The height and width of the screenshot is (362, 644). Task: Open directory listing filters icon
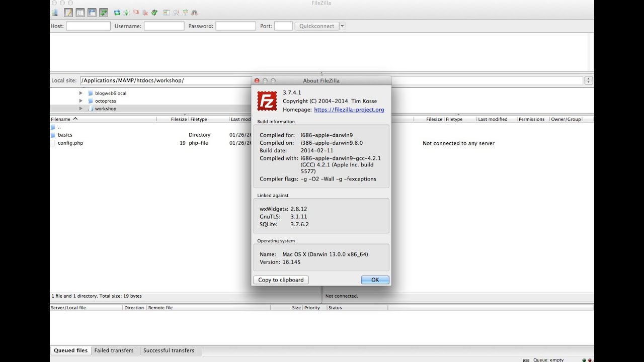(167, 13)
